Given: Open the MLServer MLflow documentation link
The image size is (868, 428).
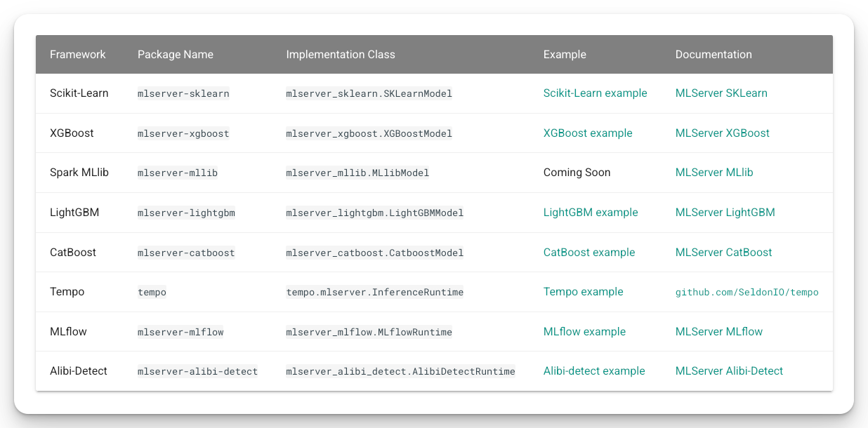Looking at the screenshot, I should coord(719,332).
